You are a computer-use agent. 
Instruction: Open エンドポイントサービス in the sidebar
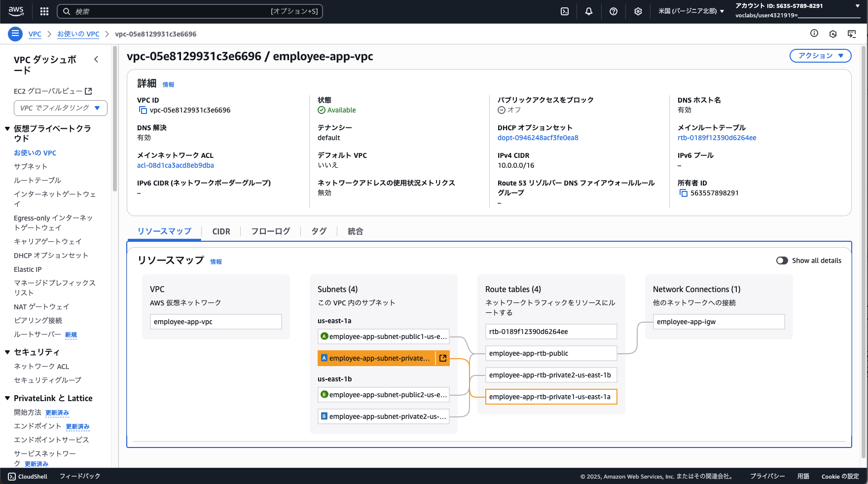pos(51,440)
